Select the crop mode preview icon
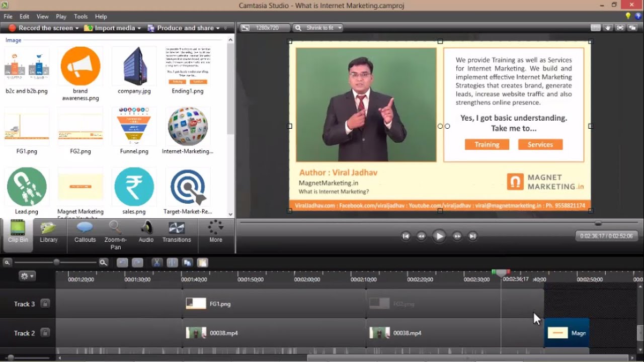Viewport: 644px width, 362px height. (596, 28)
